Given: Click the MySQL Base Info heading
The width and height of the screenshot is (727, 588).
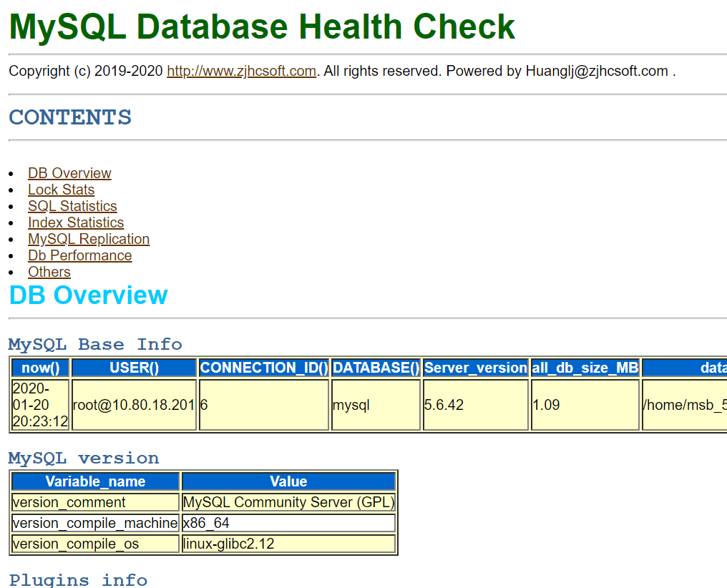Looking at the screenshot, I should [x=95, y=344].
